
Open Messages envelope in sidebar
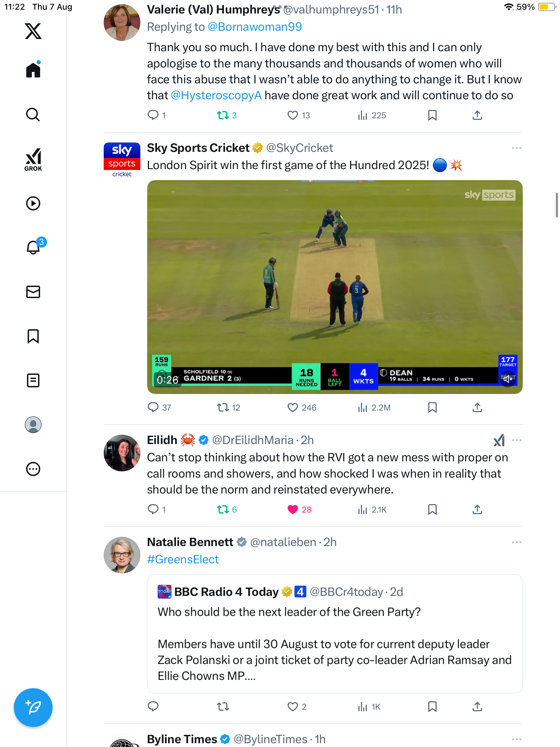click(33, 292)
